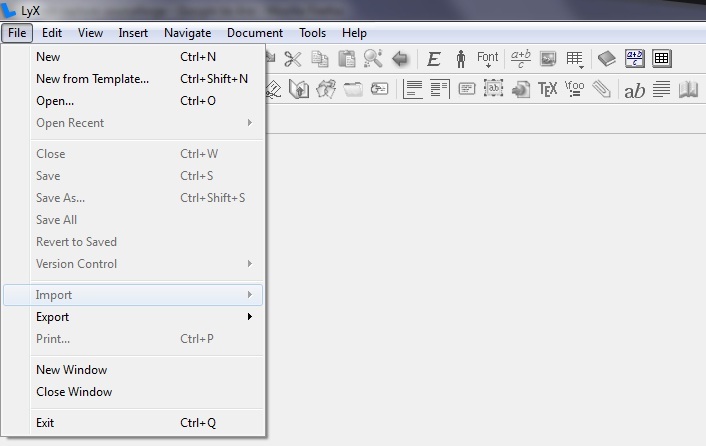Click the Cut scissors icon

pos(293,59)
